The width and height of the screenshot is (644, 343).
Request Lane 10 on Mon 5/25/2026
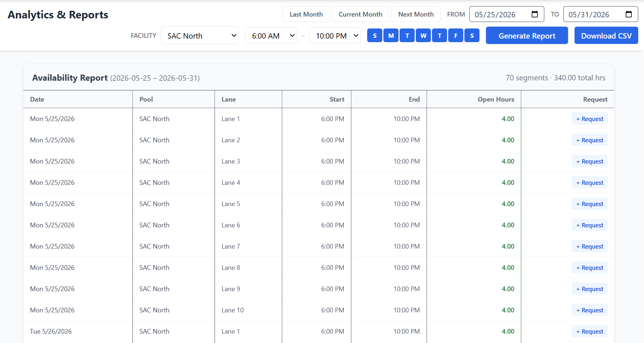coord(589,310)
